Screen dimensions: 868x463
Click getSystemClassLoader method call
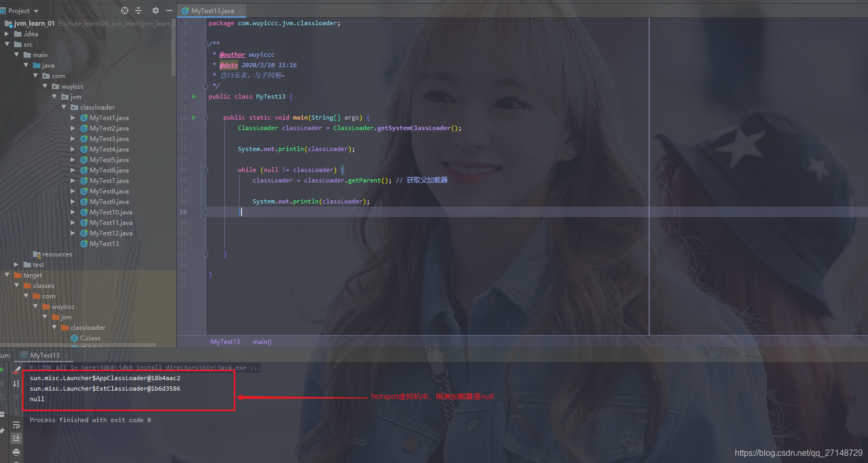(x=414, y=128)
